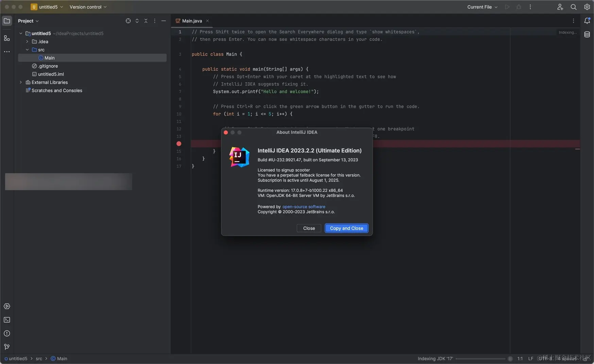Click the "Hello and welcome!" string

pyautogui.click(x=287, y=91)
